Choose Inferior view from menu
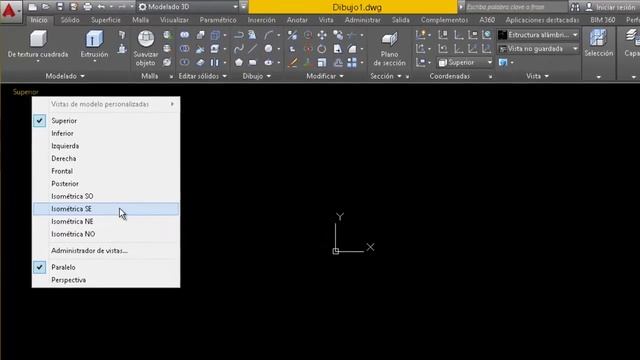This screenshot has width=640, height=360. [x=106, y=133]
